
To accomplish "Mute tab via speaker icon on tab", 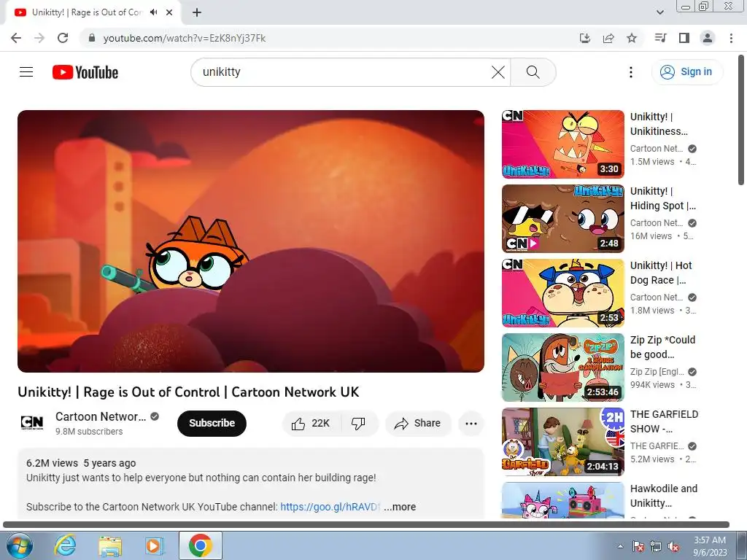I will (153, 12).
